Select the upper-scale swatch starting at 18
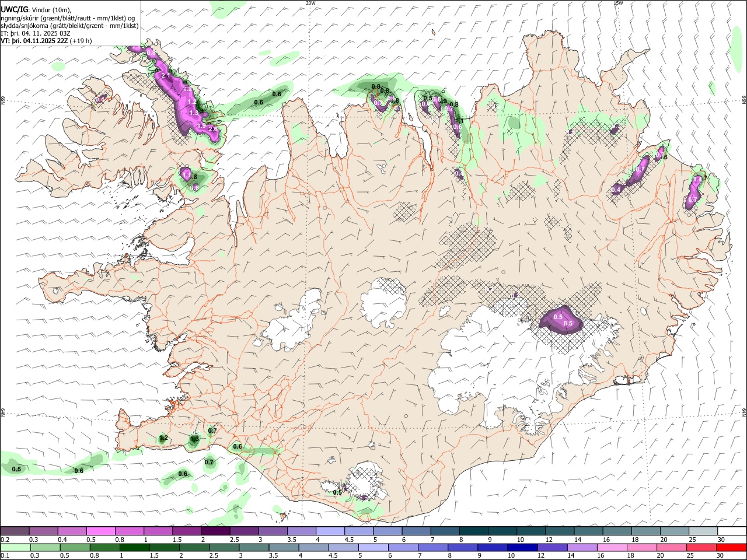The width and height of the screenshot is (747, 560). point(646,531)
